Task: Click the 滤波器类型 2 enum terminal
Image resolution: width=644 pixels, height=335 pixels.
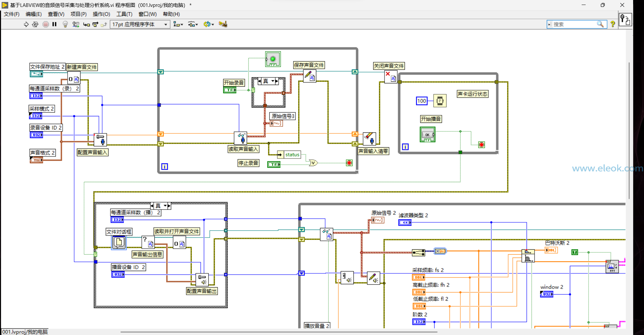Action: click(405, 223)
